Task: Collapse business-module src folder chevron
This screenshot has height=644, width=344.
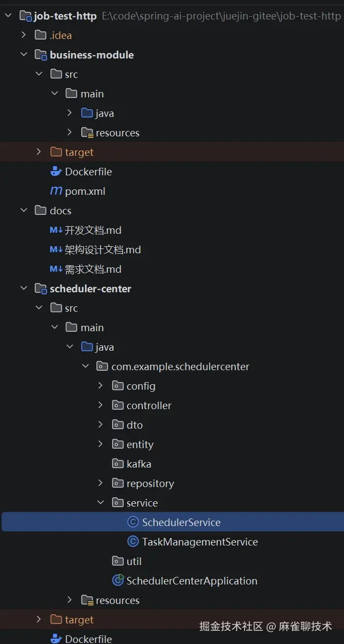Action: coord(39,74)
